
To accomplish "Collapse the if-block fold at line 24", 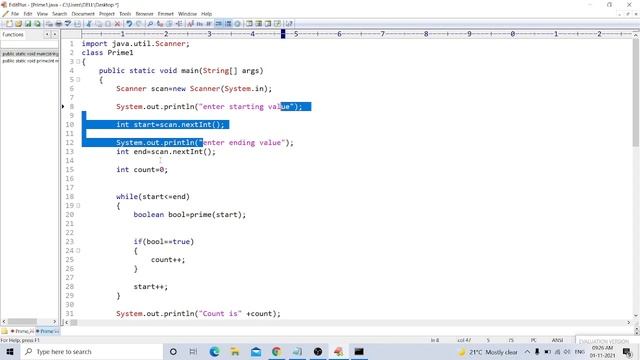I will pos(78,251).
